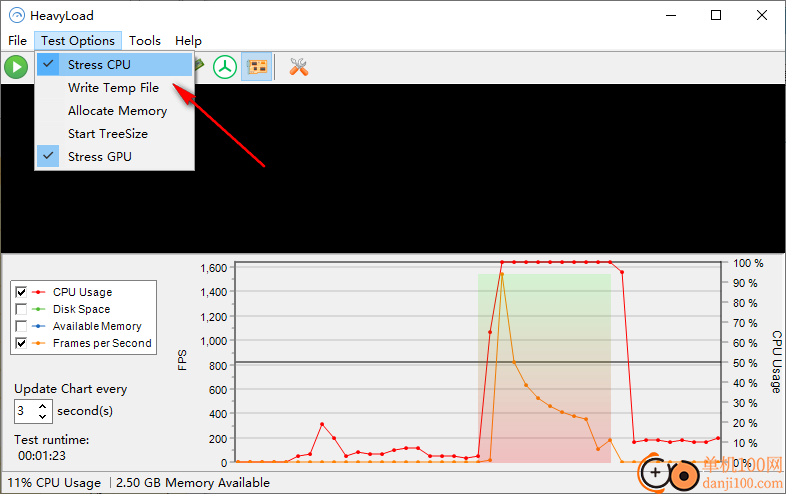Image resolution: width=786 pixels, height=494 pixels.
Task: Start the stress test with play button
Action: [x=16, y=67]
